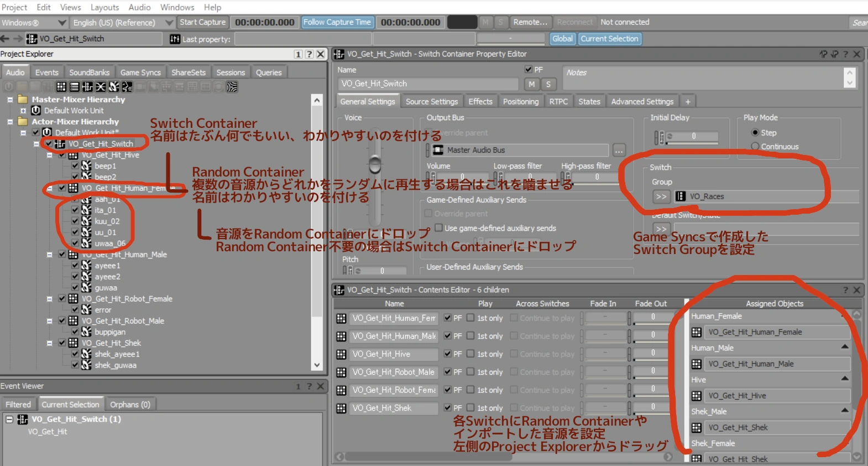
Task: Toggle 1st only for VO_Get_Hit_Human_Fem row
Action: pyautogui.click(x=470, y=318)
